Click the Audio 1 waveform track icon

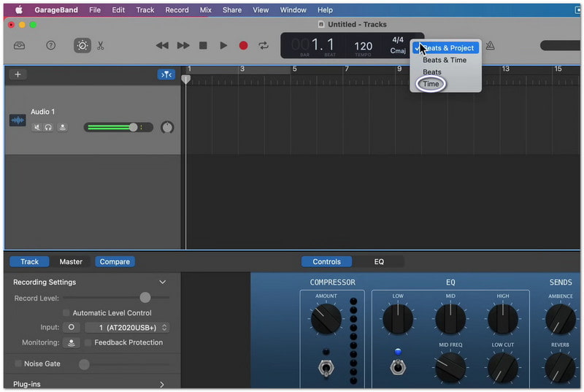tap(18, 120)
